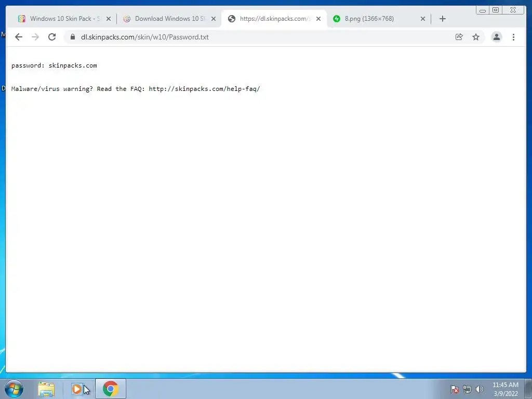Open Chrome's three-dot menu
Viewport: 532px width, 399px height.
[x=514, y=37]
